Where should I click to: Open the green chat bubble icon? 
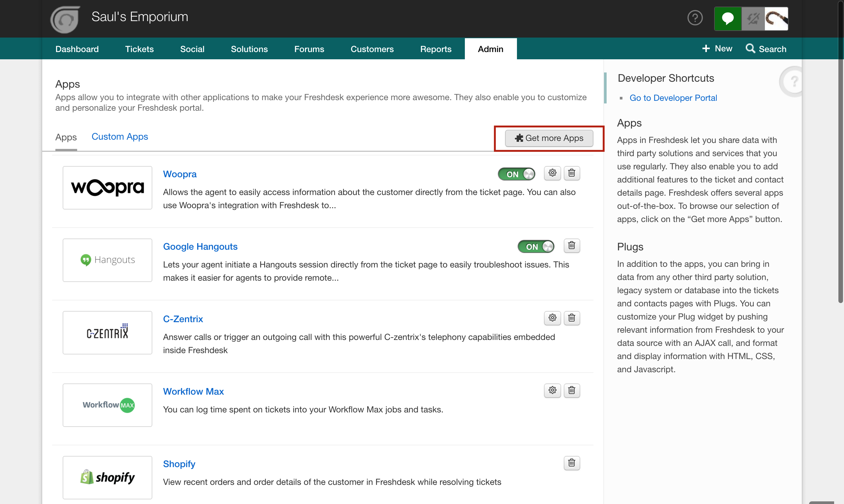(727, 19)
